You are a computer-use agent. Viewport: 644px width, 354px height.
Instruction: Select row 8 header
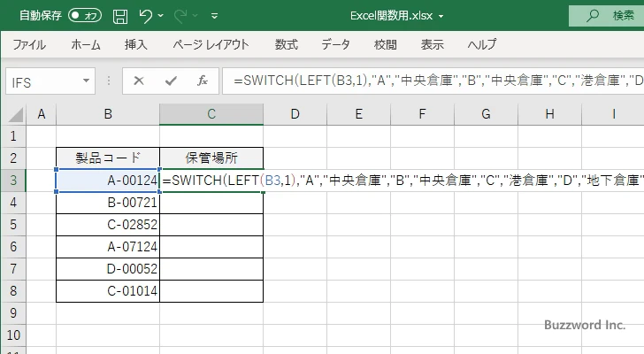[x=13, y=291]
